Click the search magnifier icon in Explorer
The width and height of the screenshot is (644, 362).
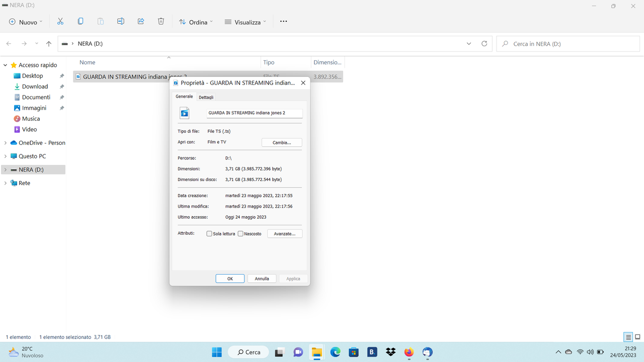[505, 44]
